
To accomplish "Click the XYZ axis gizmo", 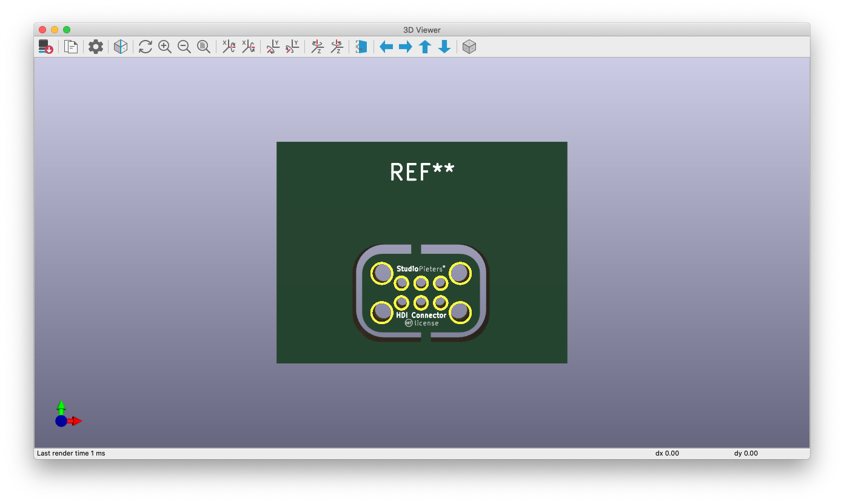I will pyautogui.click(x=67, y=414).
